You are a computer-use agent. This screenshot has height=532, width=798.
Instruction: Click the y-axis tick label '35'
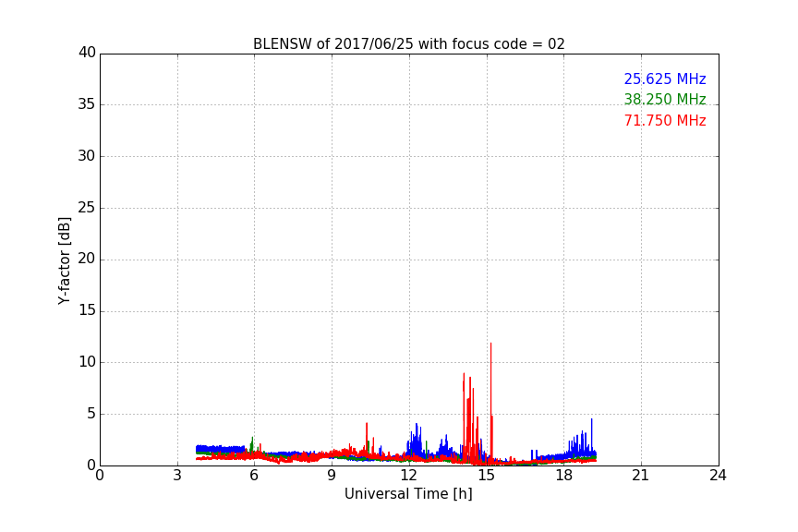[87, 104]
